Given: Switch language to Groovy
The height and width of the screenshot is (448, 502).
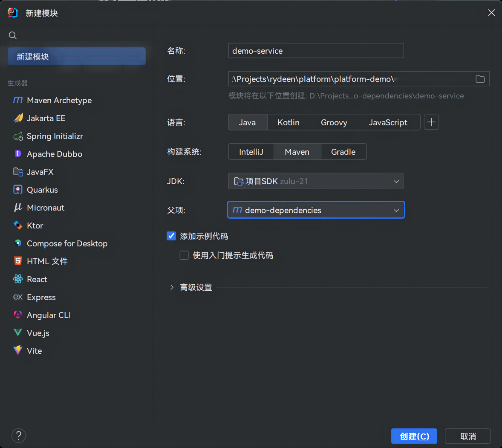Looking at the screenshot, I should pyautogui.click(x=334, y=122).
